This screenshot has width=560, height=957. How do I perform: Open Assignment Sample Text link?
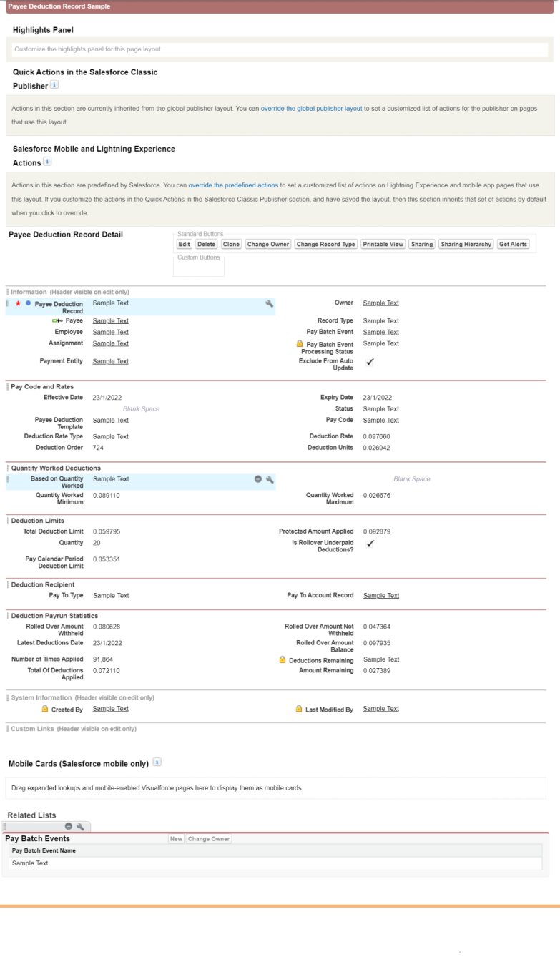coord(111,344)
